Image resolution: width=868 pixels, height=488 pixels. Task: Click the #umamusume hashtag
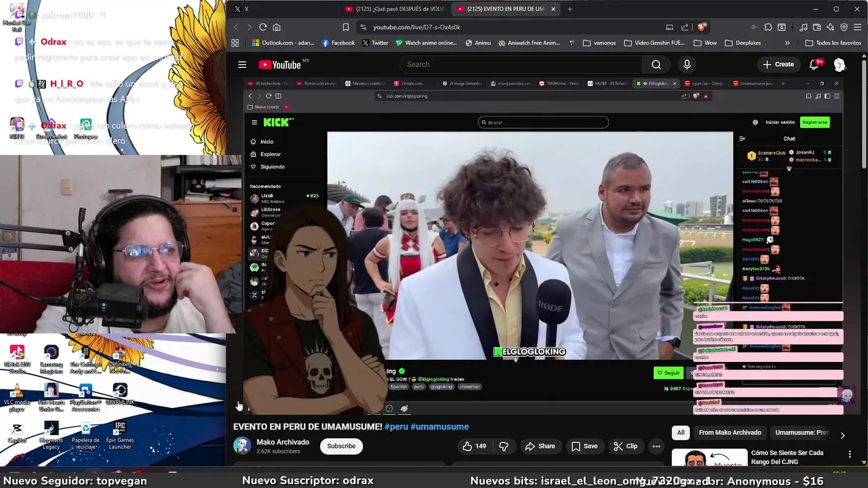pyautogui.click(x=439, y=426)
